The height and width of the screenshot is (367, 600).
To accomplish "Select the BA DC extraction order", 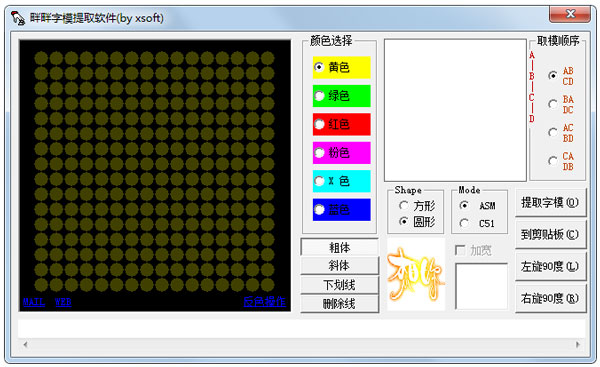I will click(561, 104).
